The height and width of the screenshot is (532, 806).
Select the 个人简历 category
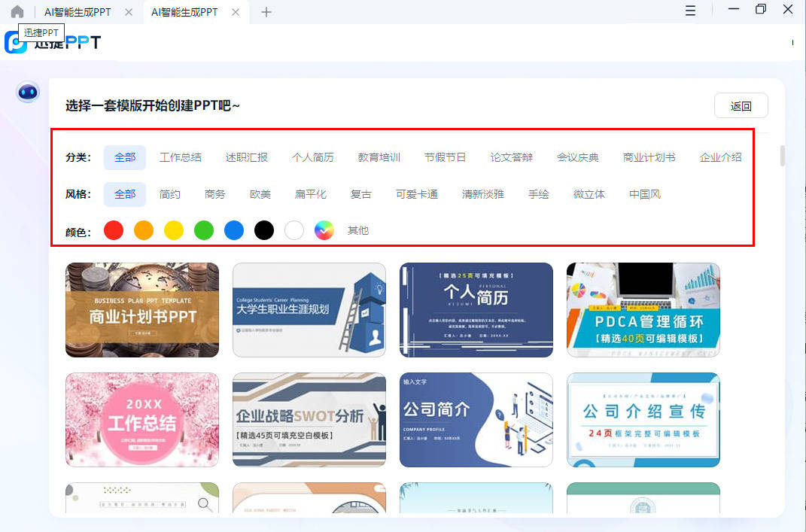(x=313, y=157)
